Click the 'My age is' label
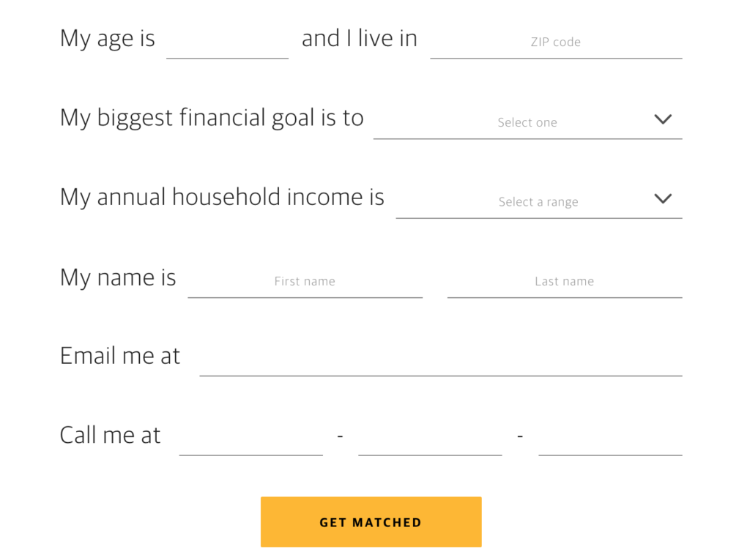This screenshot has height=560, width=750. (108, 38)
